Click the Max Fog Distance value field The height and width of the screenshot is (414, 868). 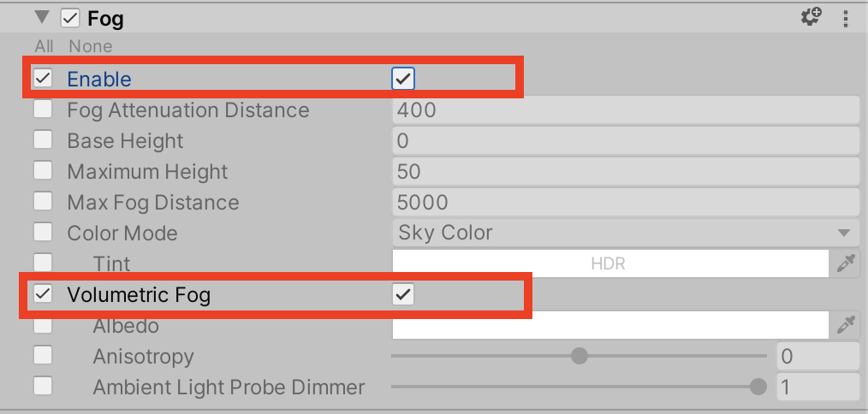[625, 202]
